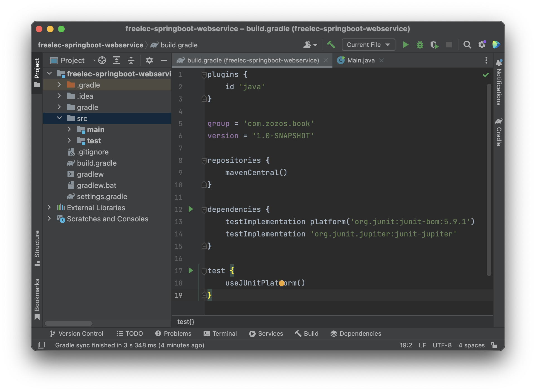This screenshot has width=536, height=392.
Task: Toggle read-only lock icon in status bar
Action: [x=494, y=345]
